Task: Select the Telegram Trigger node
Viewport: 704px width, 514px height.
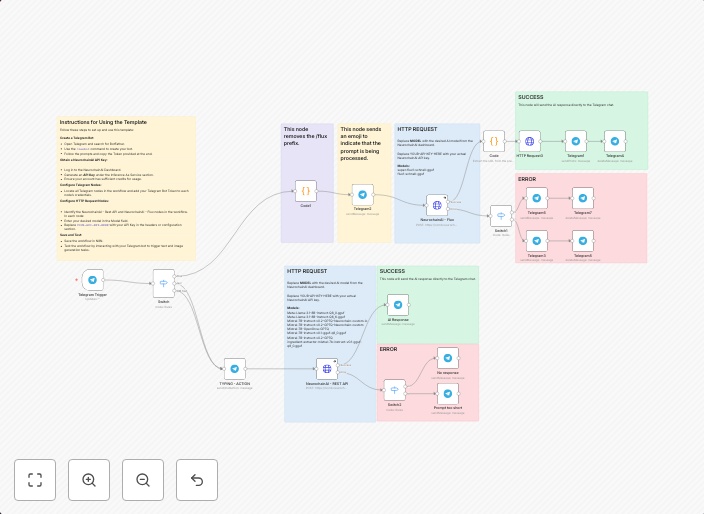Action: [93, 281]
